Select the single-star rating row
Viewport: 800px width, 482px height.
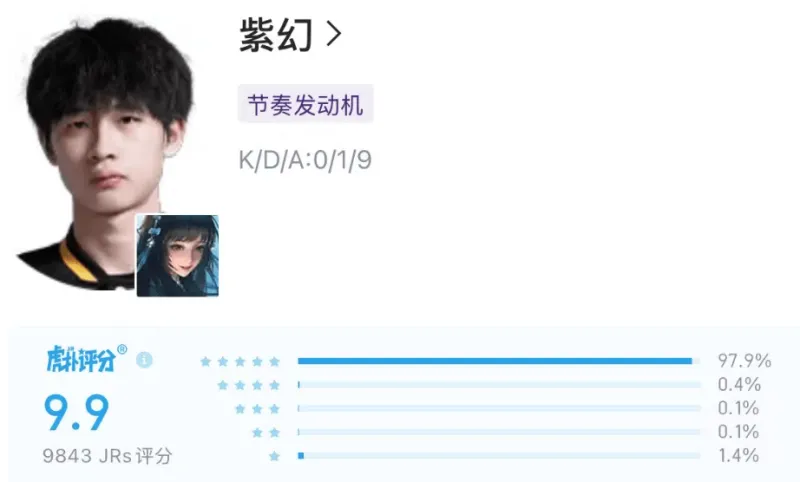pos(485,455)
